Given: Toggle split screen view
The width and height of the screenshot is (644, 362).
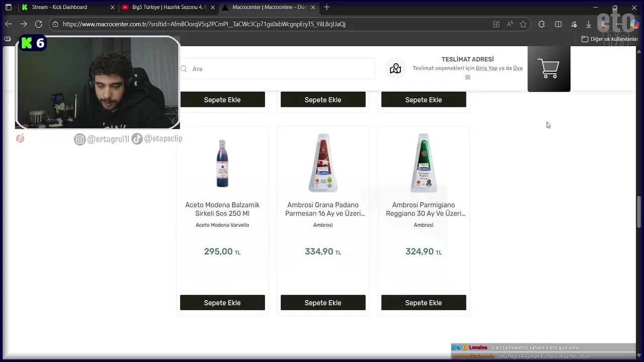Looking at the screenshot, I should click(x=558, y=24).
